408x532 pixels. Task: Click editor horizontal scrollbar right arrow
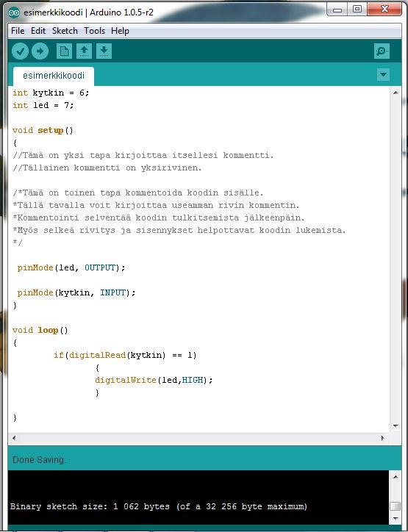[383, 438]
